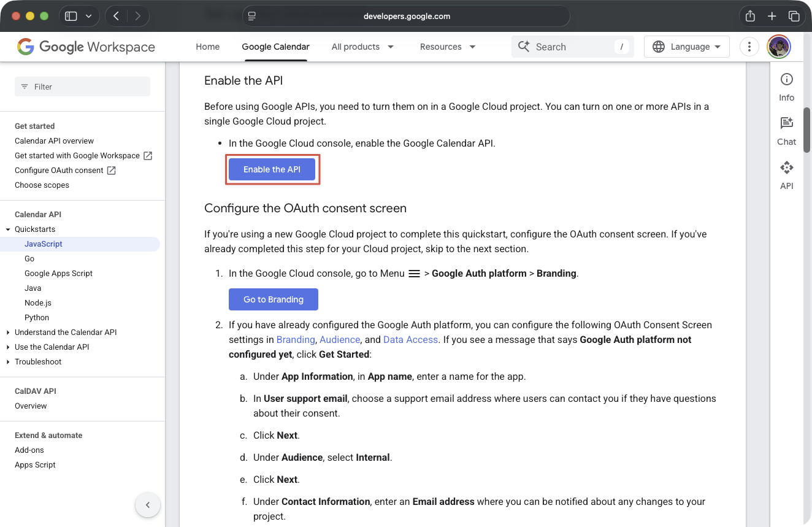Expand the Resources dropdown menu
This screenshot has width=812, height=527.
[x=448, y=47]
